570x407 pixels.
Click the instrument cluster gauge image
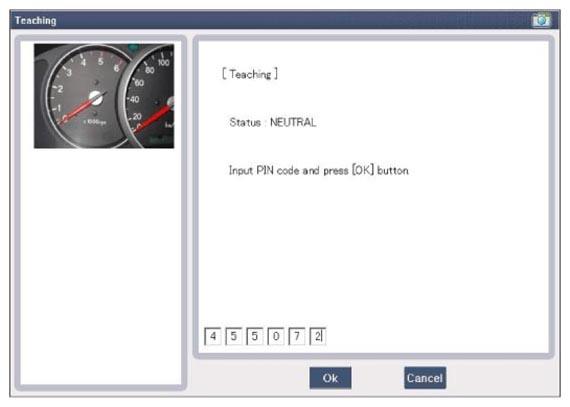pos(104,96)
